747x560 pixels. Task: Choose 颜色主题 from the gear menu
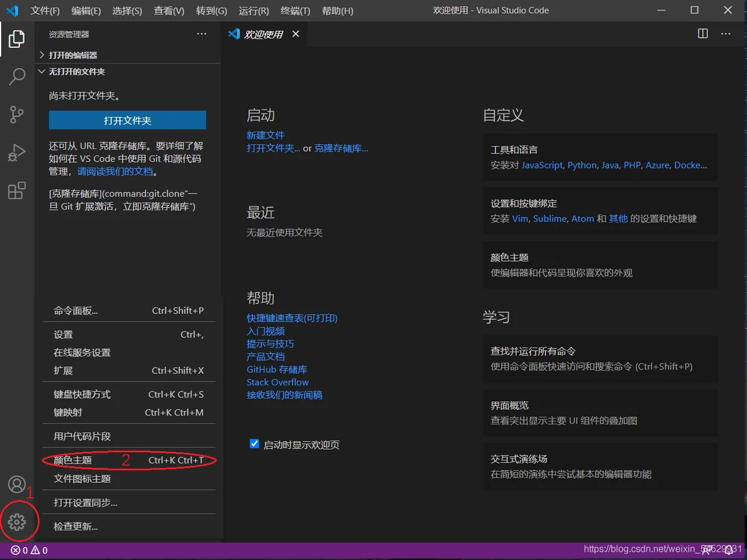point(129,460)
